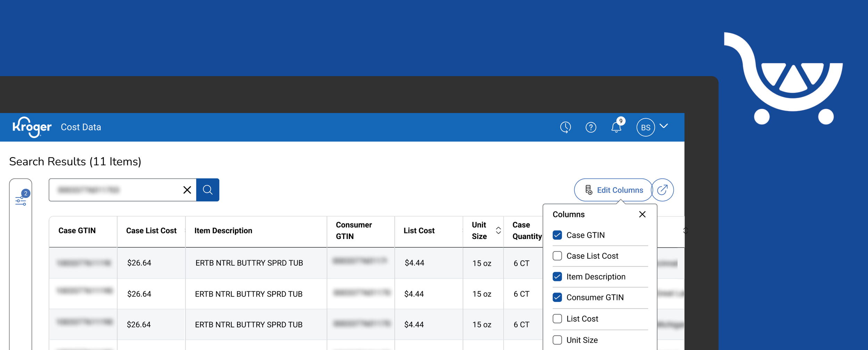
Task: Uncheck the Consumer GTIN checkbox
Action: (557, 297)
